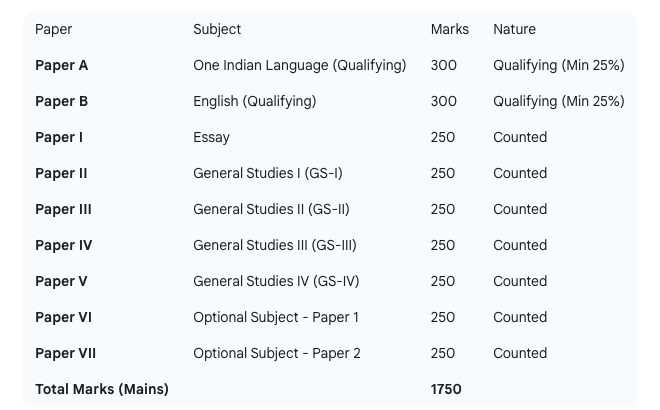Click "Optional Subject - Paper 2" cell
The image size is (660, 410).
[277, 354]
